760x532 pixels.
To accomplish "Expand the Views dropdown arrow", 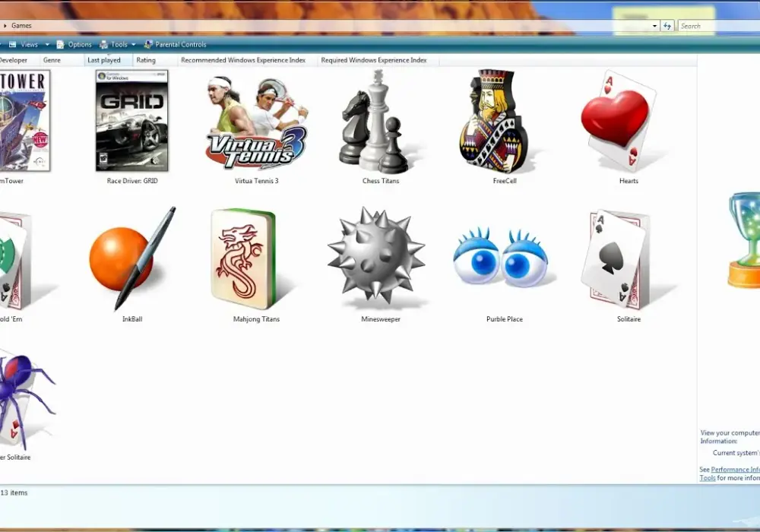I will coord(47,45).
